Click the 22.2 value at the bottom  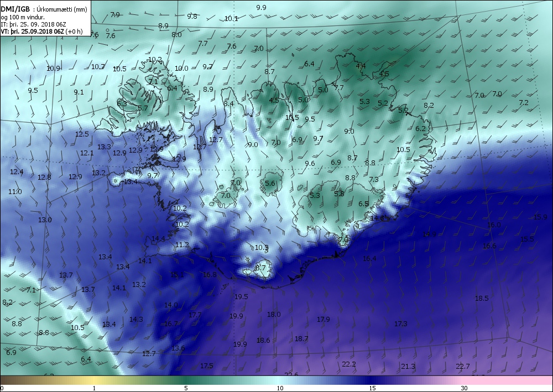349,364
